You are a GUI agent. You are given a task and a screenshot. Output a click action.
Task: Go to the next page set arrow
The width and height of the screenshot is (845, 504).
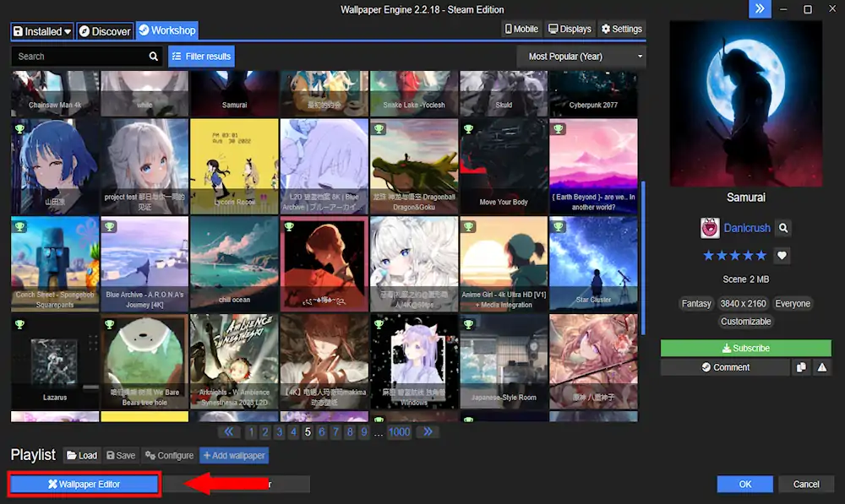428,432
